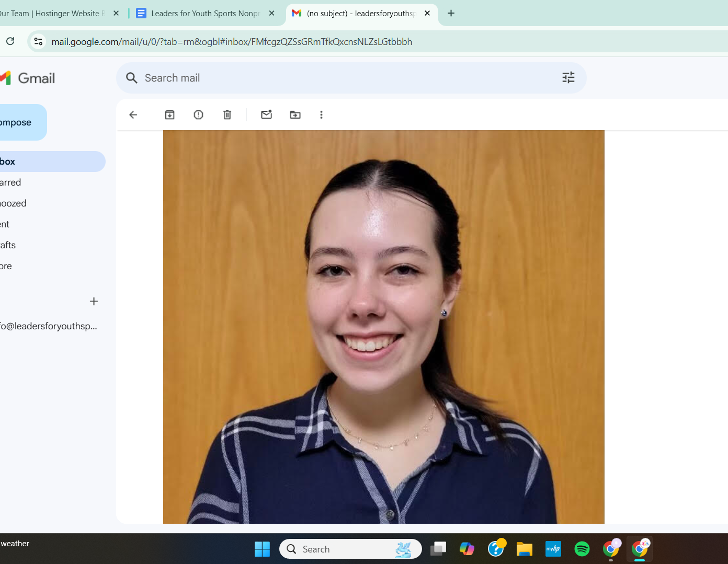
Task: Switch to first Chrome profile taskbar icon
Action: tap(611, 549)
